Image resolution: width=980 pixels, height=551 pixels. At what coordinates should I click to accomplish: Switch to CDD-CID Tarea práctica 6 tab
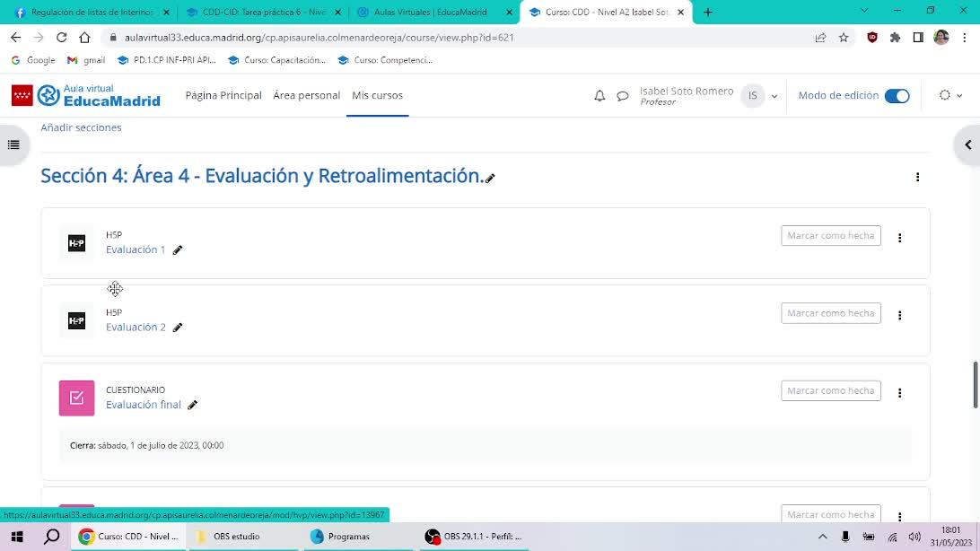pos(263,12)
